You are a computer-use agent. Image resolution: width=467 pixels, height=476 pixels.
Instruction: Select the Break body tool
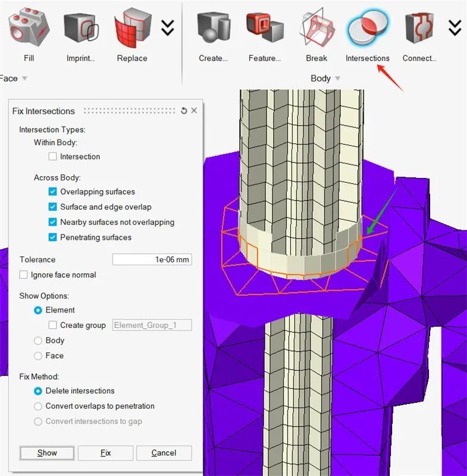click(316, 27)
